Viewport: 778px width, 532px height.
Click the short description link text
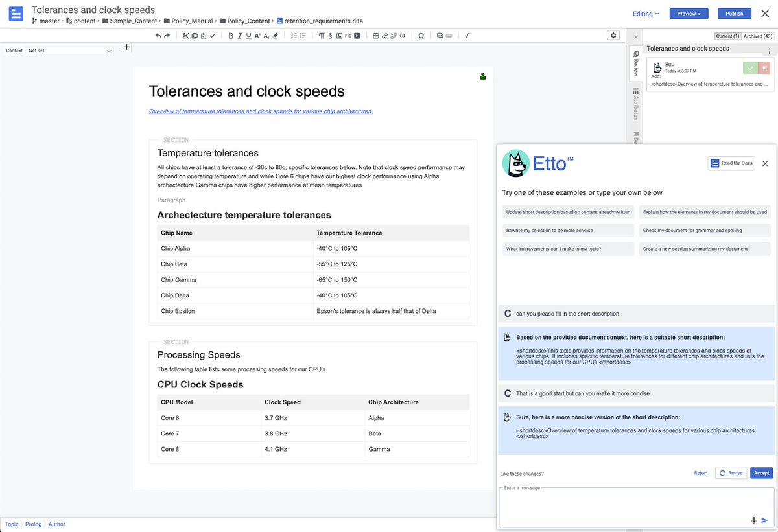[261, 111]
